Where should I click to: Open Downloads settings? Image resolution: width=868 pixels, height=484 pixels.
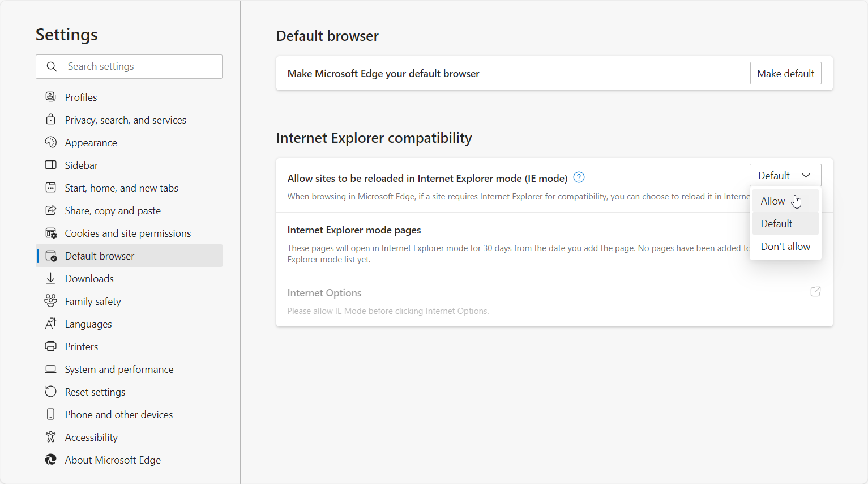coord(129,278)
